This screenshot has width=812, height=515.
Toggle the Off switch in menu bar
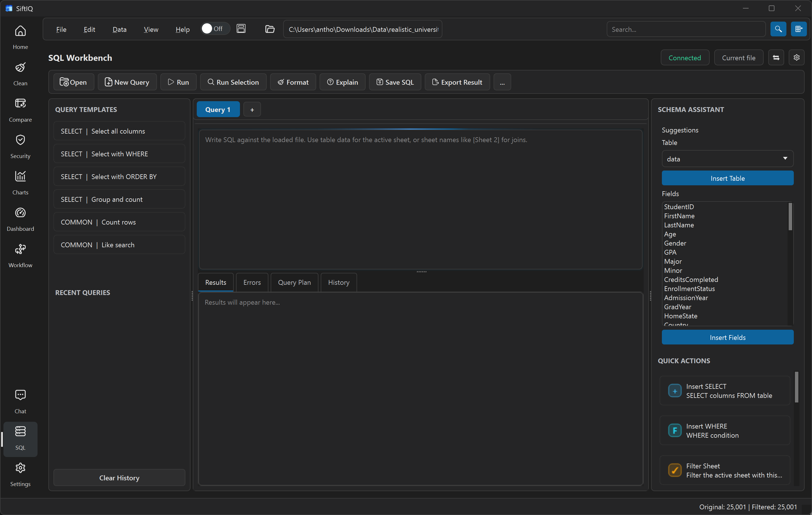coord(215,29)
